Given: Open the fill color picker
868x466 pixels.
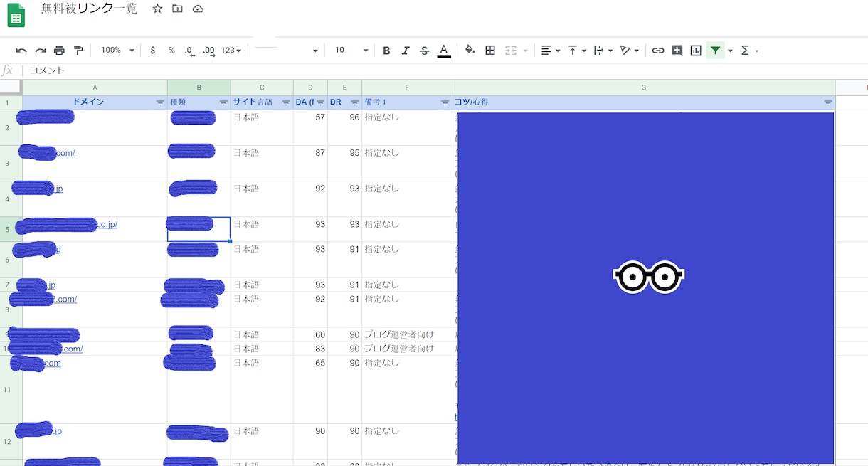Looking at the screenshot, I should point(470,51).
